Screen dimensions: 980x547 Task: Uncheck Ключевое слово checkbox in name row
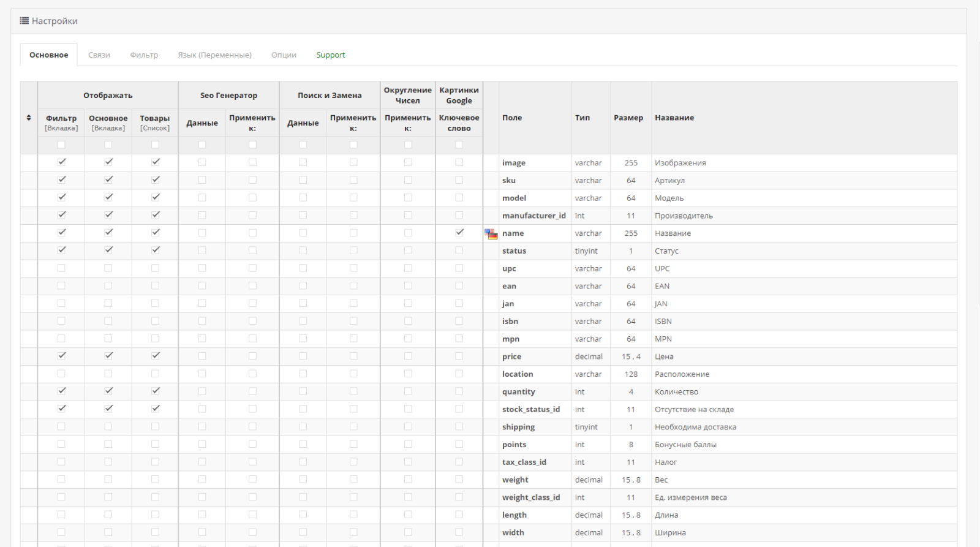point(459,233)
